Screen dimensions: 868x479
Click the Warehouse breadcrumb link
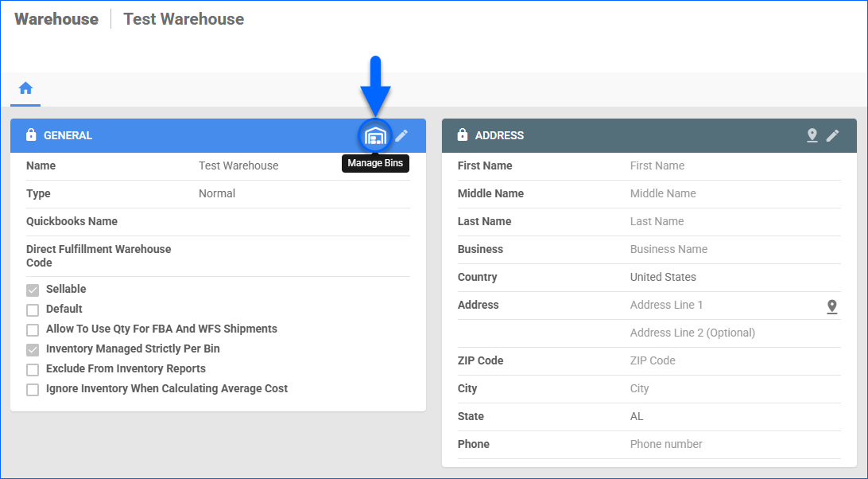click(56, 19)
